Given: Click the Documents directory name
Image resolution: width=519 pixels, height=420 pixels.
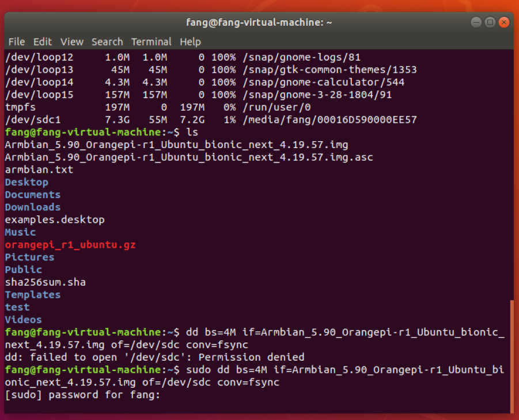Looking at the screenshot, I should tap(33, 195).
